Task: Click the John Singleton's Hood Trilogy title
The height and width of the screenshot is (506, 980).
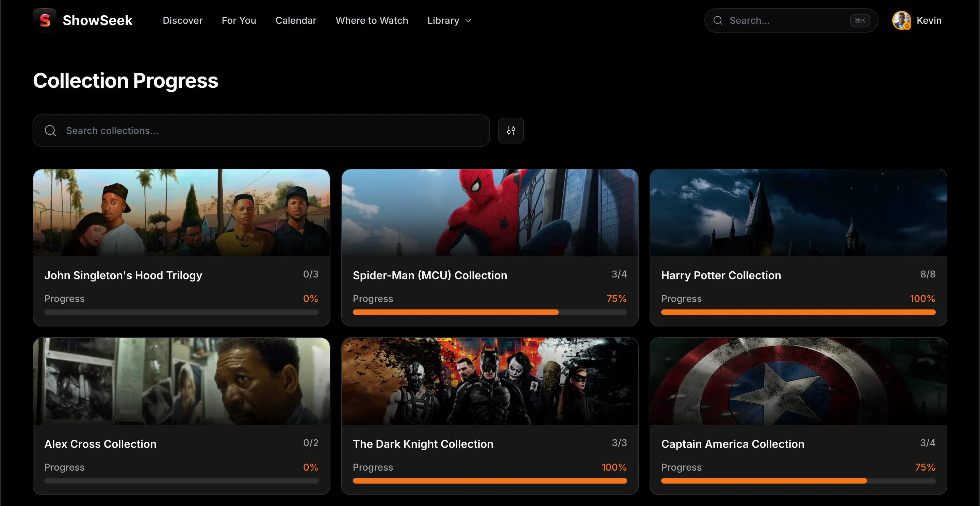Action: tap(123, 275)
